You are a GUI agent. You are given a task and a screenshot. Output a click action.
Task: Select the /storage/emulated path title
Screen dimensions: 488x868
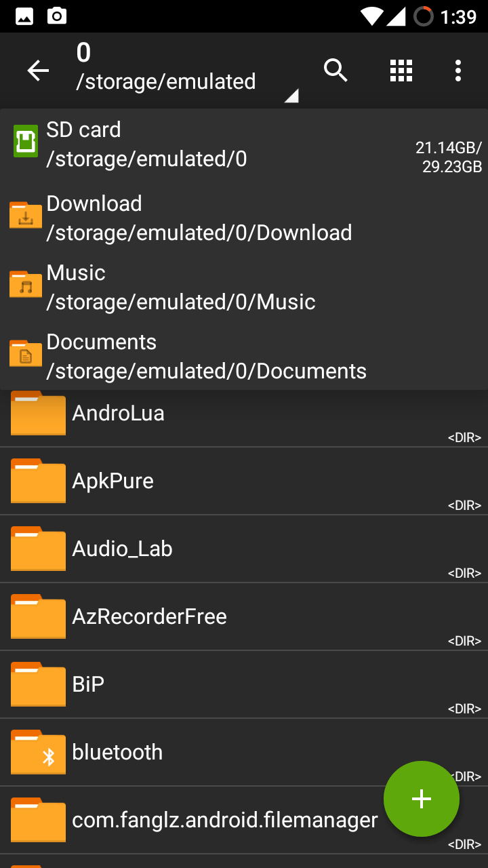[166, 81]
